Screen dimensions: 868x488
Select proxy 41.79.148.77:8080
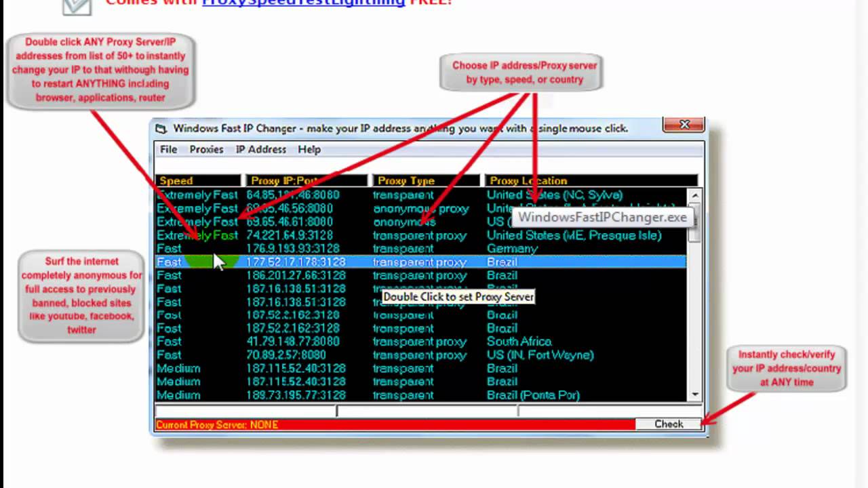(293, 342)
